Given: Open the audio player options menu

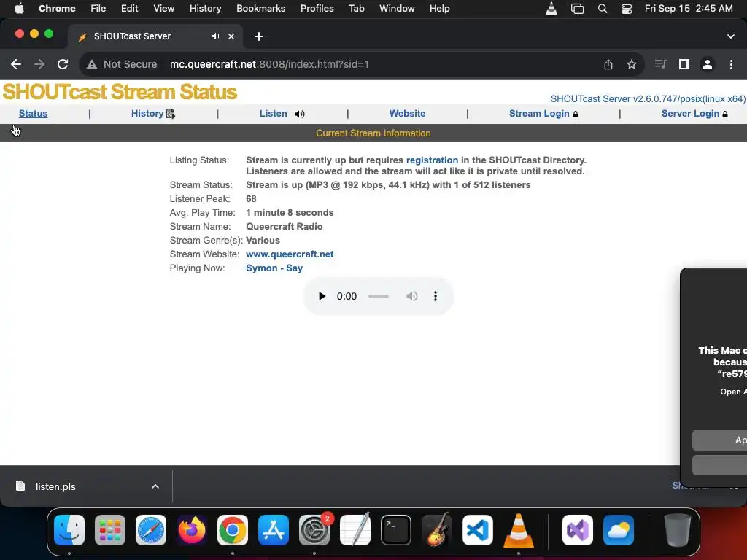Looking at the screenshot, I should [435, 296].
